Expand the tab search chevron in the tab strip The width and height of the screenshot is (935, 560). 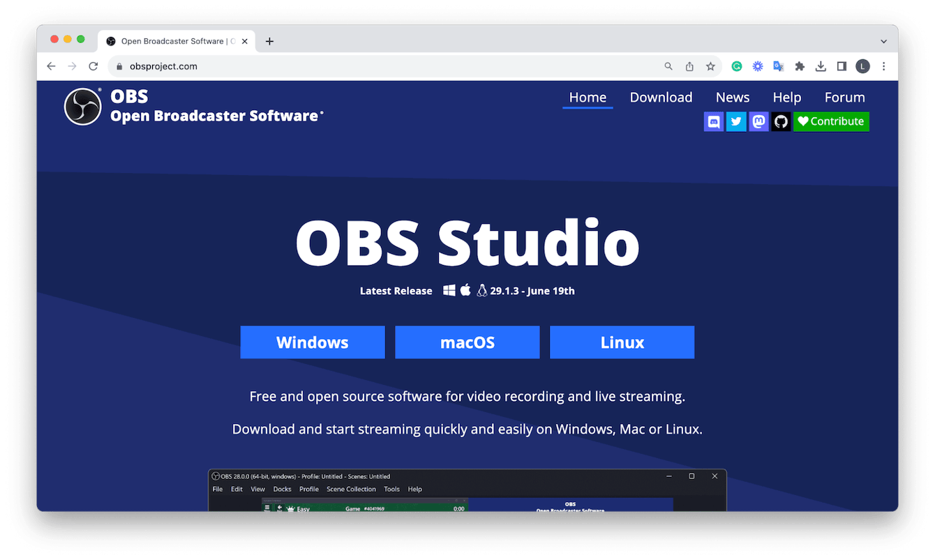pos(883,41)
